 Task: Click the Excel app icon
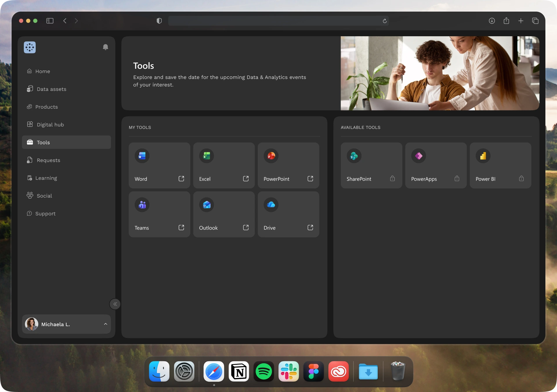coord(207,156)
